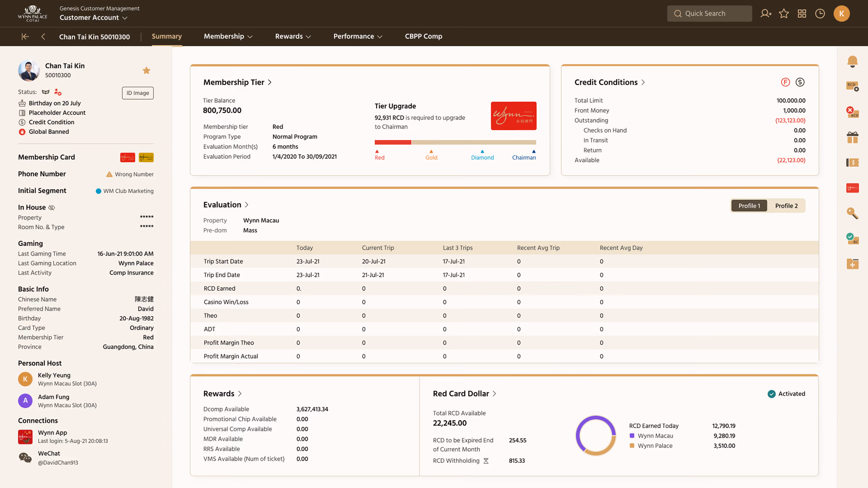Click the folder plus icon in sidebar
868x488 pixels.
pos(852,264)
